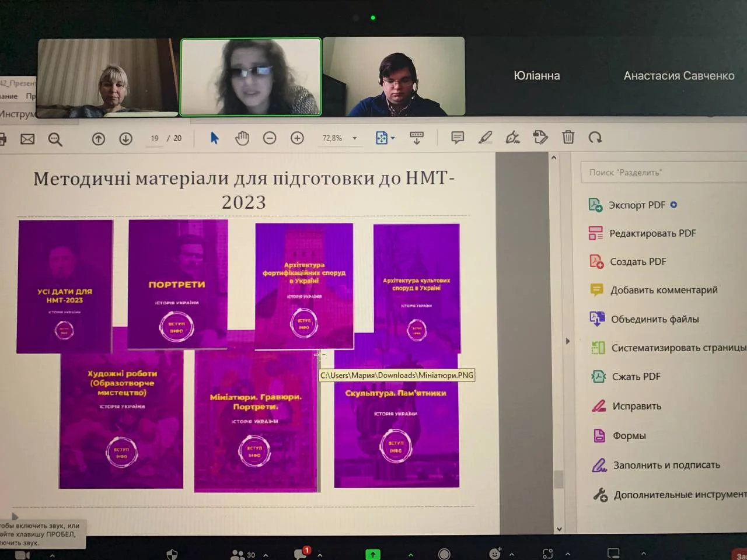
Task: Choose Добавить комментарий tool
Action: click(x=653, y=290)
